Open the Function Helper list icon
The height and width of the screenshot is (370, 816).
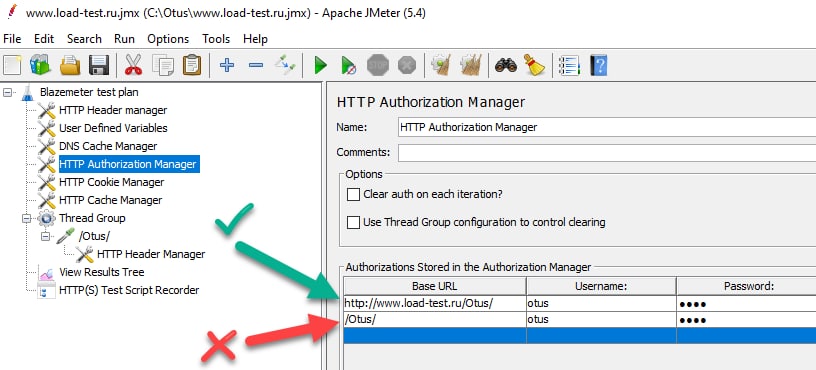[569, 66]
